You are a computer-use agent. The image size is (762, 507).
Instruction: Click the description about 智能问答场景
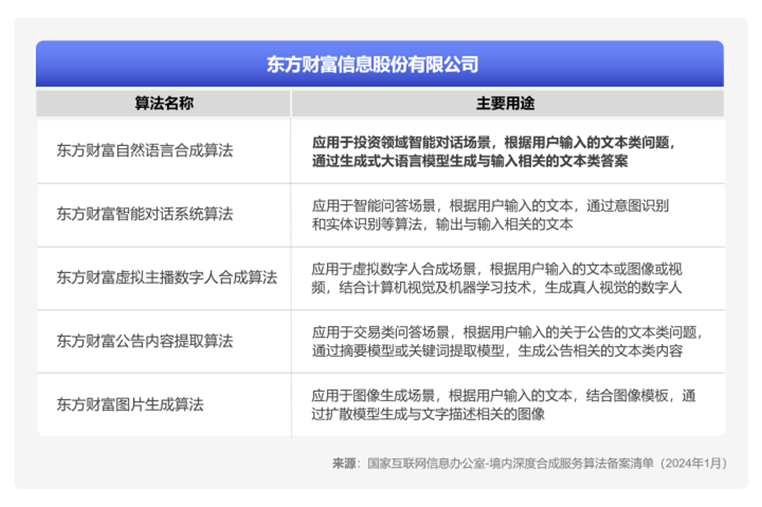(490, 215)
